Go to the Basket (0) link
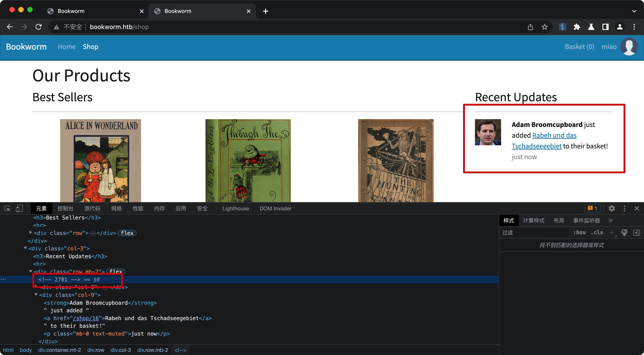Image resolution: width=644 pixels, height=355 pixels. click(579, 47)
